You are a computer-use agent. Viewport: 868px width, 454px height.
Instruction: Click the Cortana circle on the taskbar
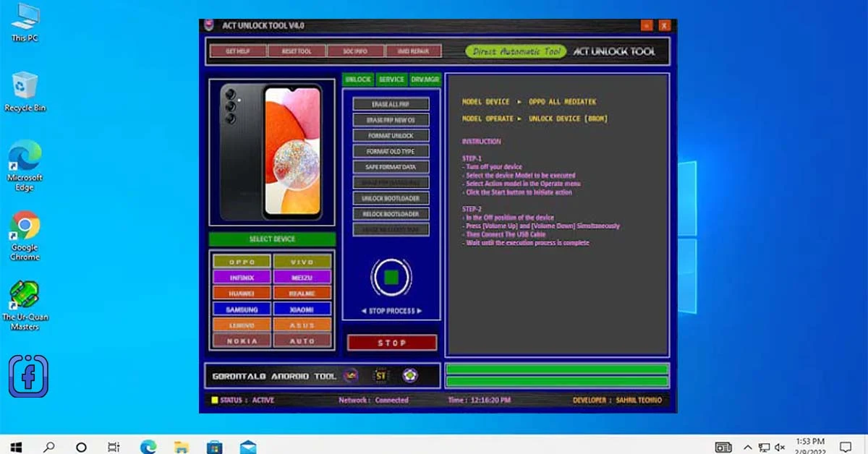pos(81,447)
